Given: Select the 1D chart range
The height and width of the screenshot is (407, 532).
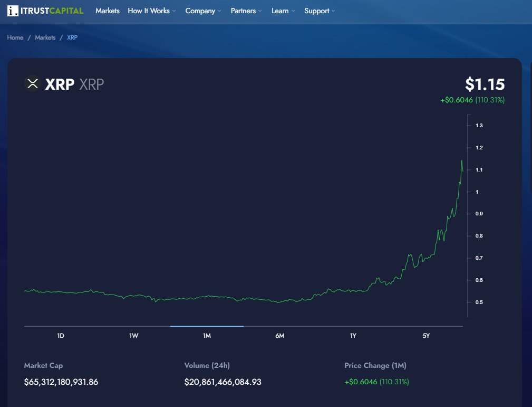Looking at the screenshot, I should point(61,336).
